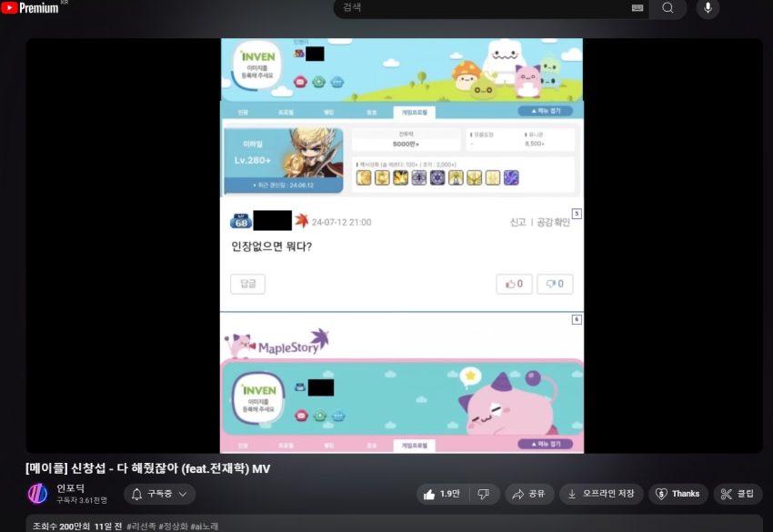Viewport: 773px width, 532px height.
Task: Send a Thanks to the creator
Action: [678, 494]
